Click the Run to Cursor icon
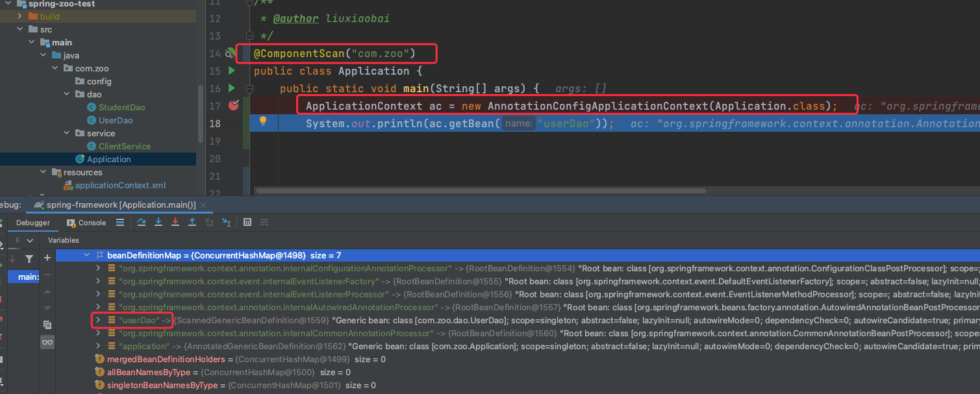The height and width of the screenshot is (394, 980). pyautogui.click(x=226, y=222)
